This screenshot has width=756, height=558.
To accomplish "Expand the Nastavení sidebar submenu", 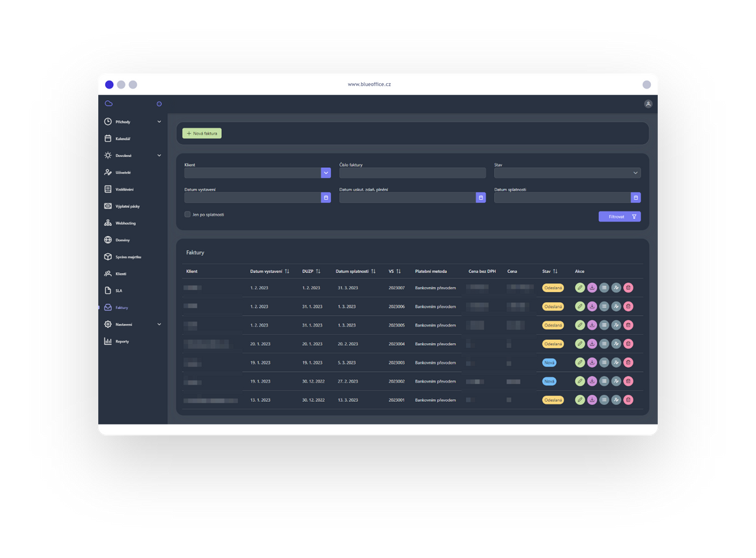I will tap(159, 325).
